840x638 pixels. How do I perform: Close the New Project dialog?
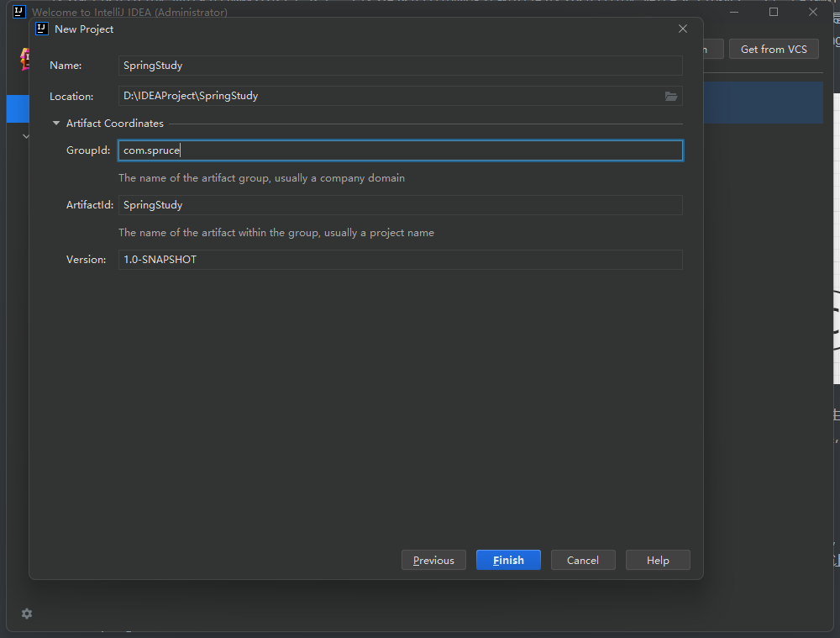(x=682, y=29)
